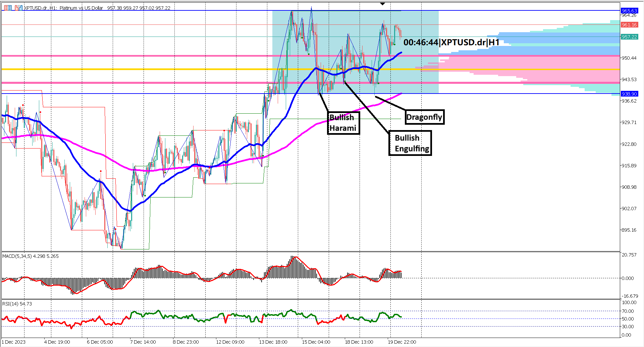Image resolution: width=644 pixels, height=347 pixels.
Task: Click the quotes list icon in top-left corner
Action: pos(8,8)
